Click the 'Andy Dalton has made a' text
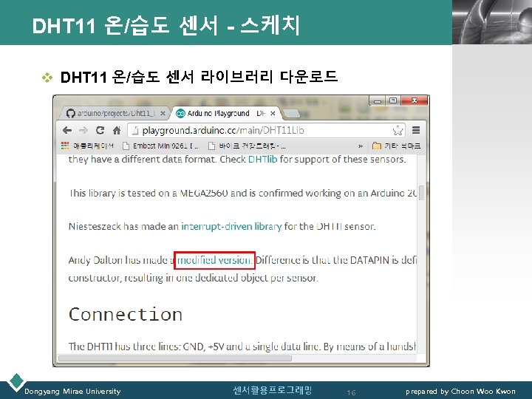 (x=120, y=260)
